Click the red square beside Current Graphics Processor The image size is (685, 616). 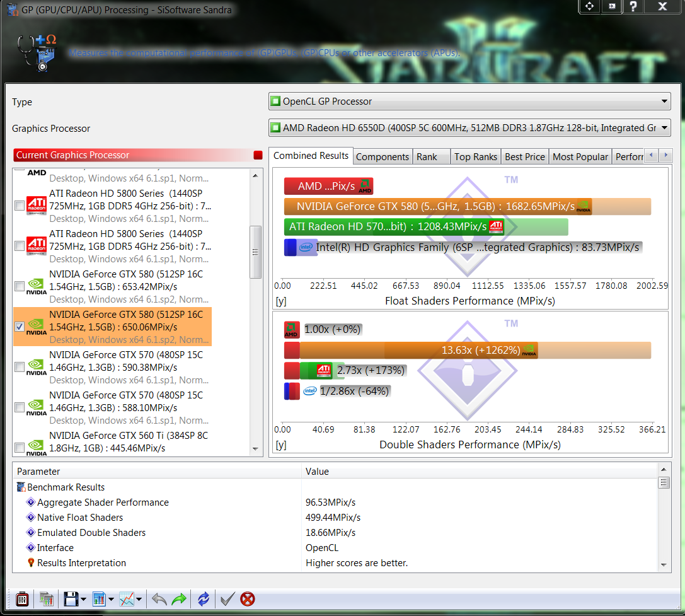click(x=258, y=154)
